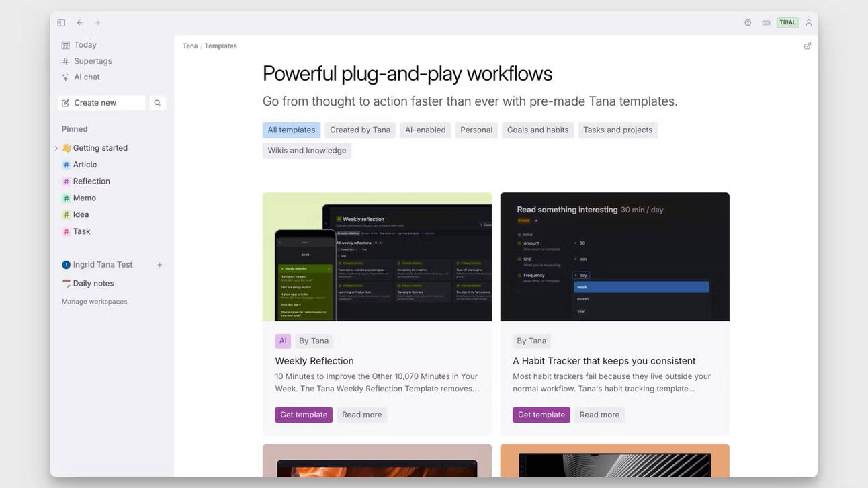Click the Ingrid Tana Test workspace avatar
The width and height of the screenshot is (868, 488).
pos(66,265)
